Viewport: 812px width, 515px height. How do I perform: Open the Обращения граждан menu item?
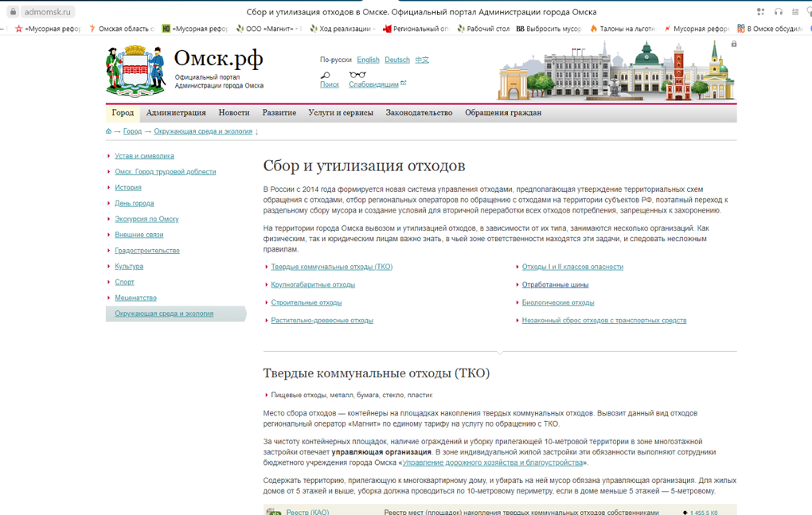503,113
